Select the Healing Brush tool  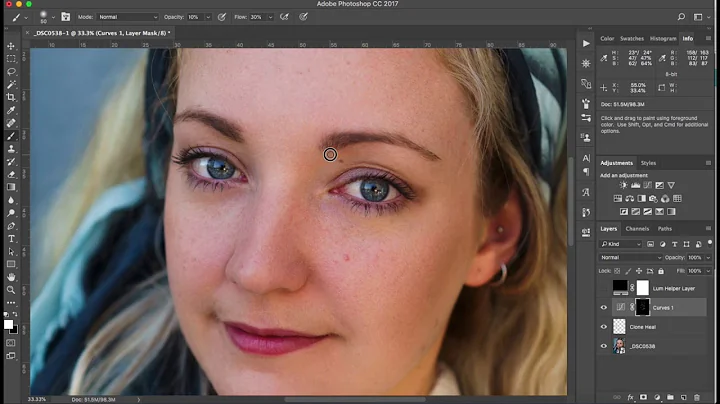(11, 123)
